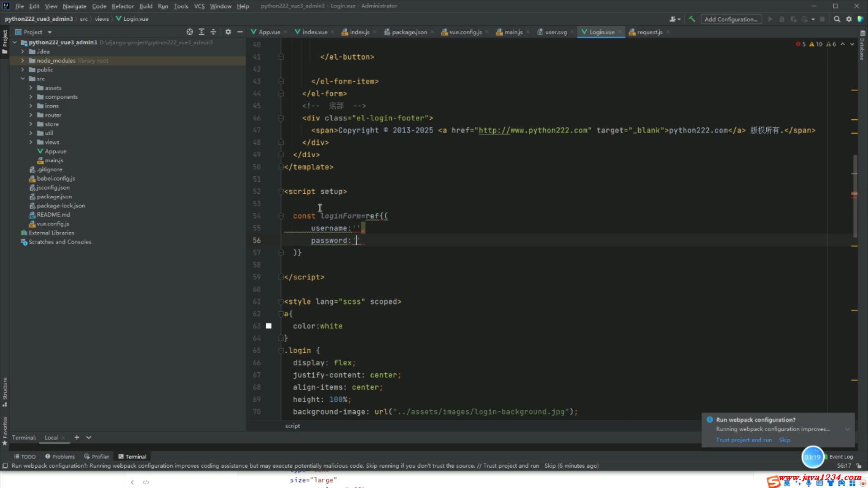
Task: Click the Build project hammer icon
Action: click(x=692, y=19)
